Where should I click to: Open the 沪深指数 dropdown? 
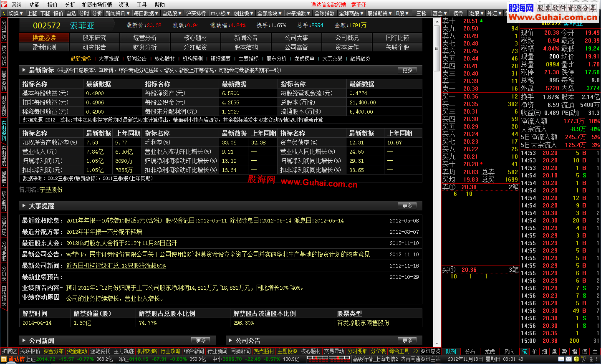298,13
